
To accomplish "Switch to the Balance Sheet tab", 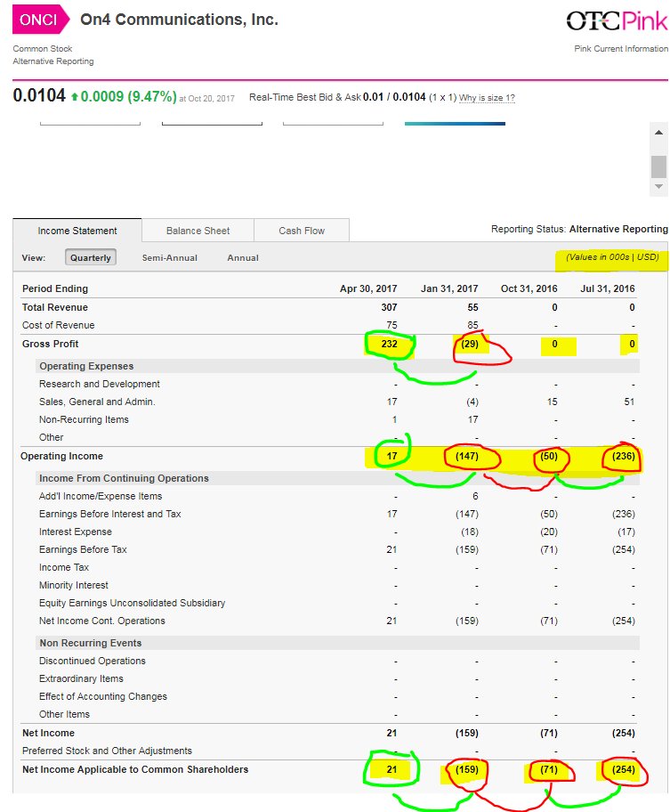I will 198,231.
